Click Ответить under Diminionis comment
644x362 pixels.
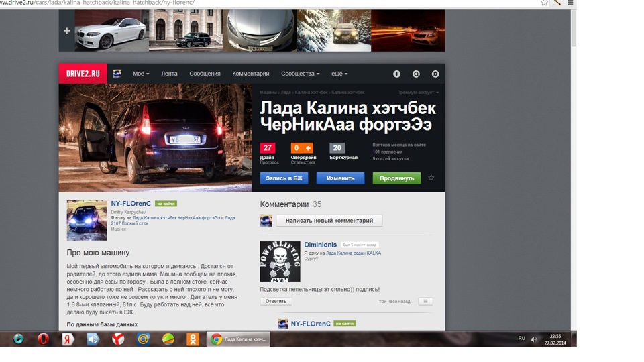coord(276,301)
